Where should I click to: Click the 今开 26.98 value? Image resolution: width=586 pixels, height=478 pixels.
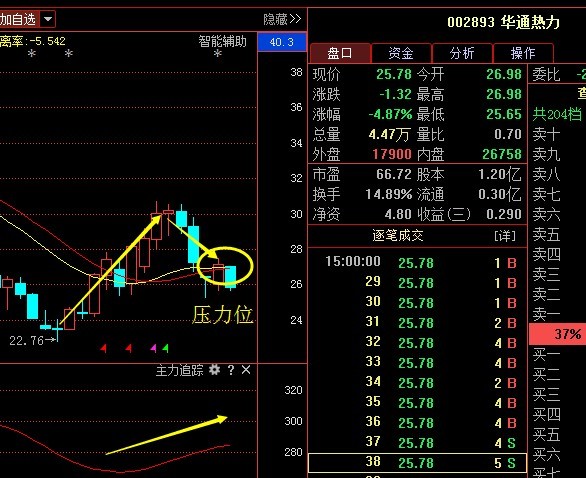(x=503, y=74)
